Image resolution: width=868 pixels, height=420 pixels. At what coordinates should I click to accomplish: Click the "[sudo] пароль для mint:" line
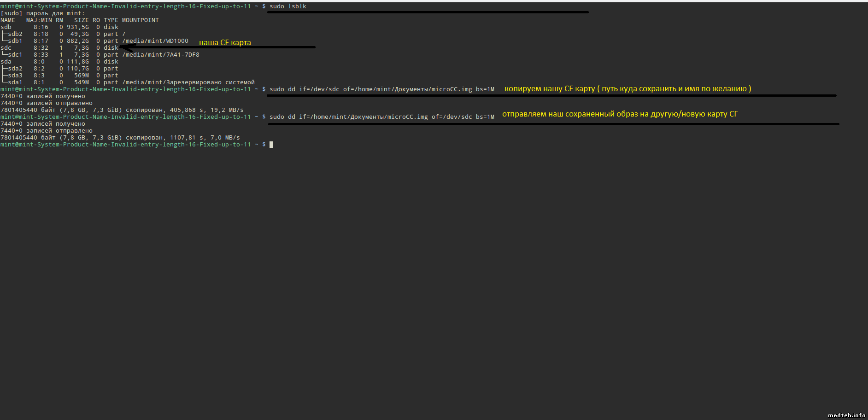tap(42, 13)
